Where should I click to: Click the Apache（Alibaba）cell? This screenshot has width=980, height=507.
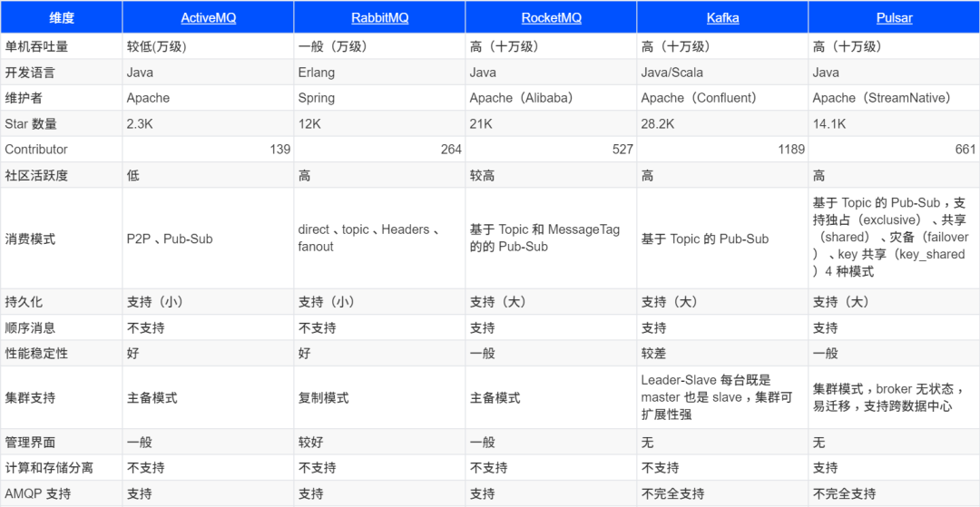click(x=552, y=98)
